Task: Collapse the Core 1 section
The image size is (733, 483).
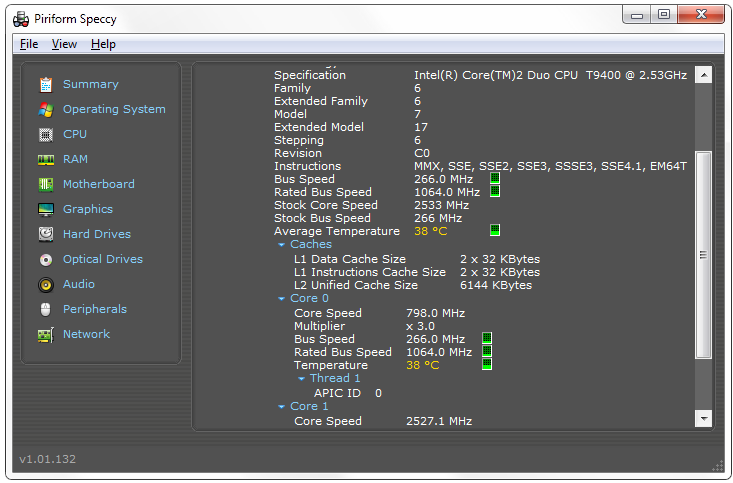Action: tap(281, 407)
